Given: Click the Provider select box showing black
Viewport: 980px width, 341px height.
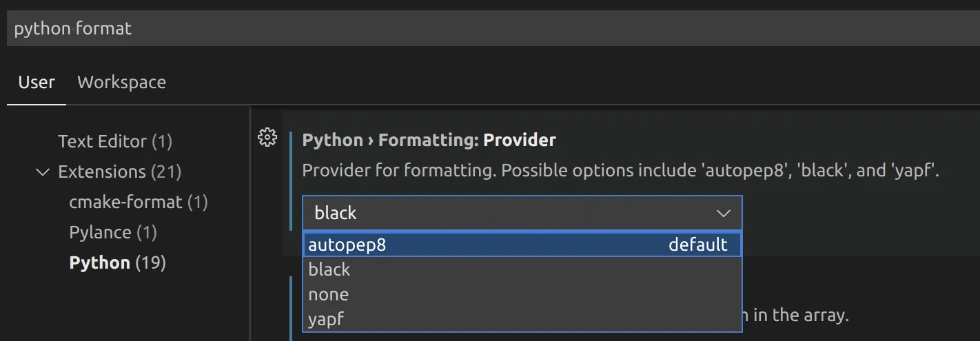Looking at the screenshot, I should (522, 214).
